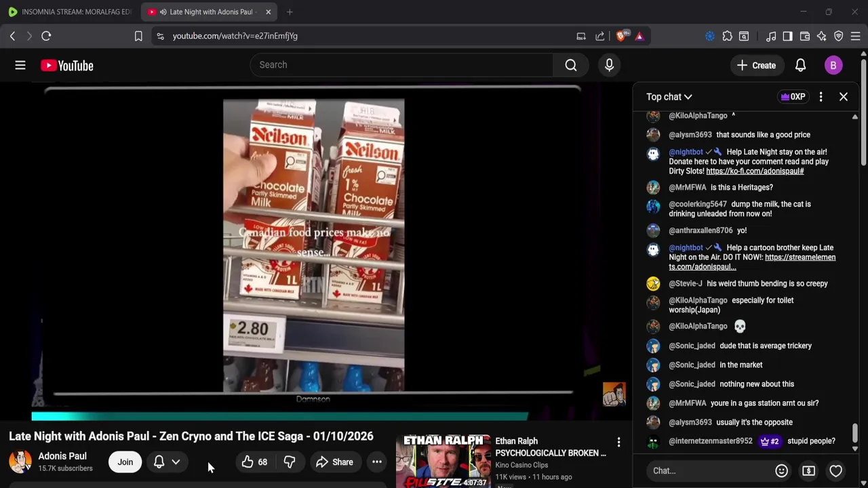Bookmark this page icon

coord(138,36)
